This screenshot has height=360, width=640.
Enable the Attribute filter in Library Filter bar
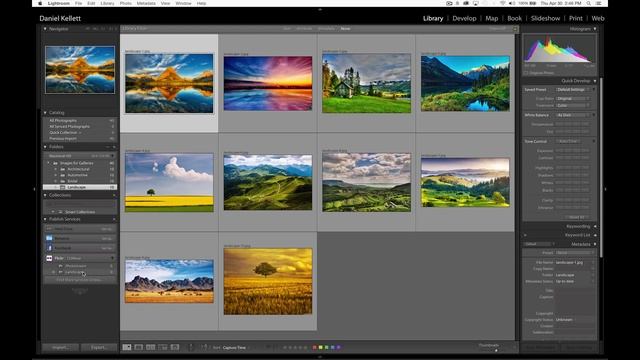pyautogui.click(x=304, y=29)
